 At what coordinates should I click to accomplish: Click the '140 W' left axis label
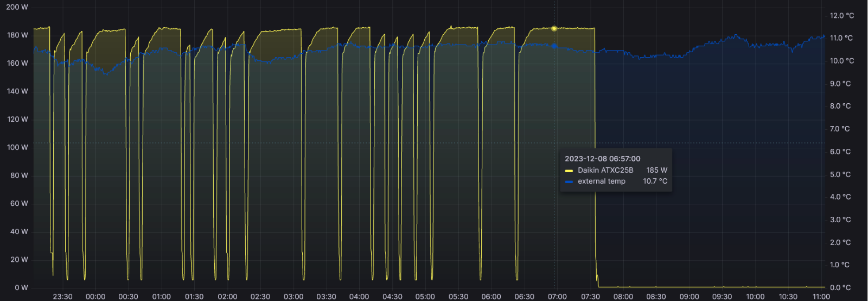tap(17, 91)
